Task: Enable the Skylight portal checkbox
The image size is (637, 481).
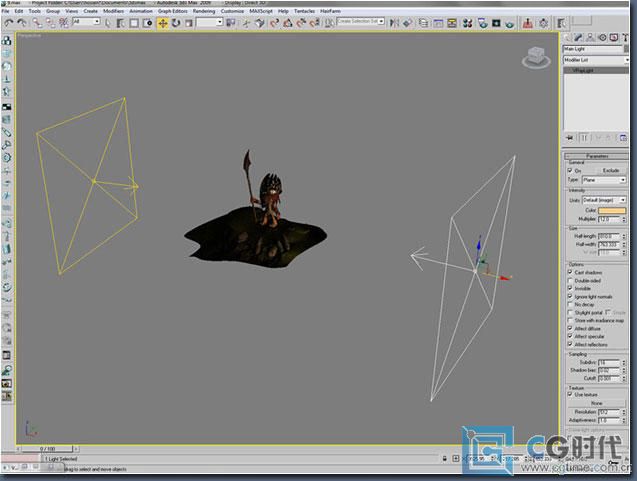Action: [570, 312]
